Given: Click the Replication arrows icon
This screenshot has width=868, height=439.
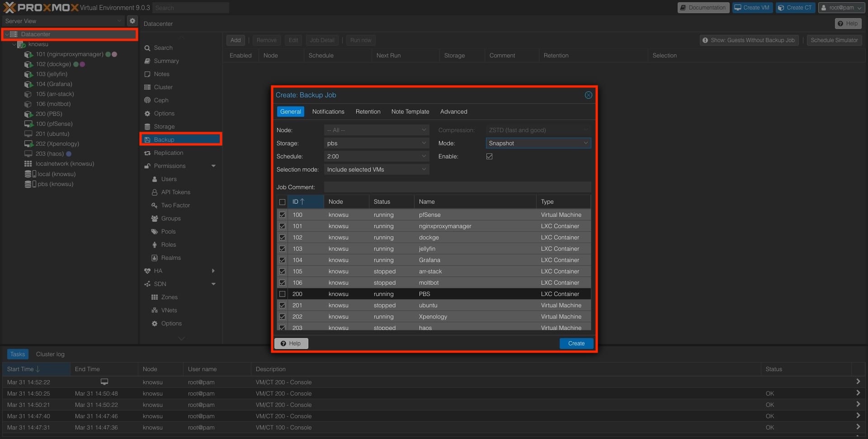Looking at the screenshot, I should pos(147,153).
